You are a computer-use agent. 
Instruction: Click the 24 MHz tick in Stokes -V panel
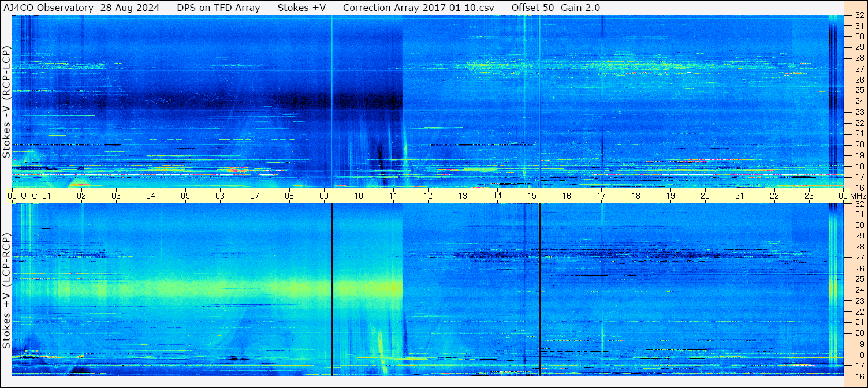[x=859, y=101]
